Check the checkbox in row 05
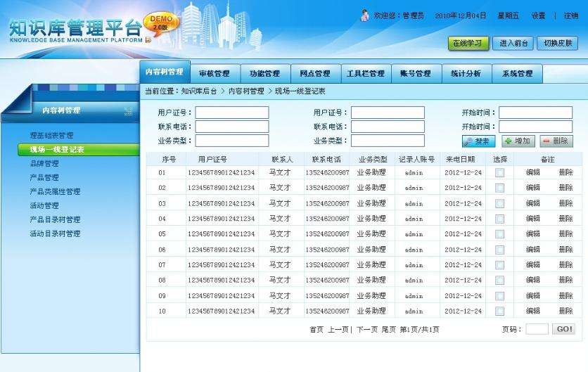 click(499, 234)
